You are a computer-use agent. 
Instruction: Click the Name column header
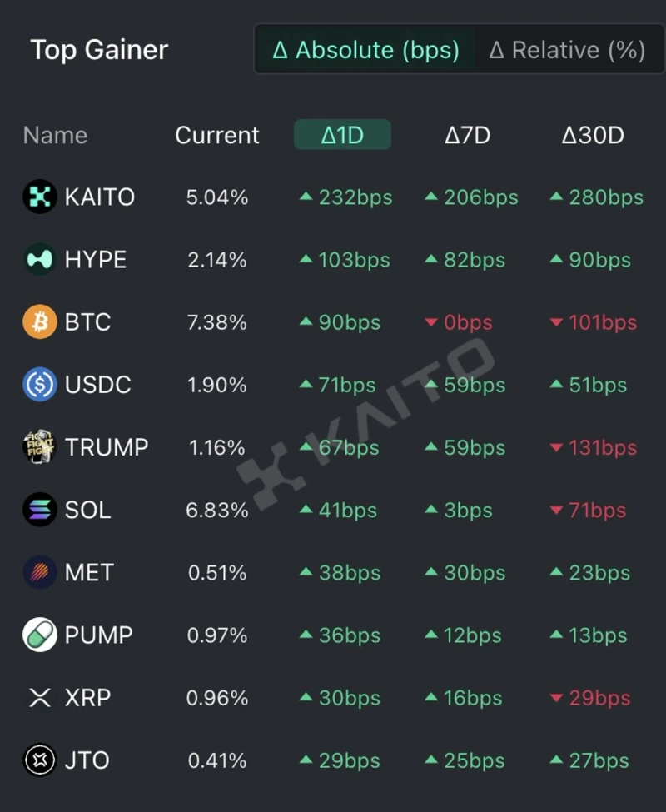[x=55, y=135]
